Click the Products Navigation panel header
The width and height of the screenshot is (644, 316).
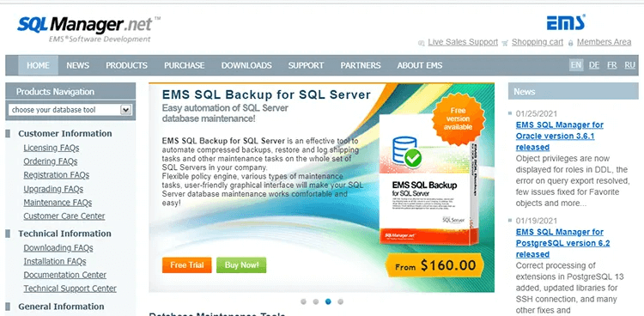pos(70,91)
